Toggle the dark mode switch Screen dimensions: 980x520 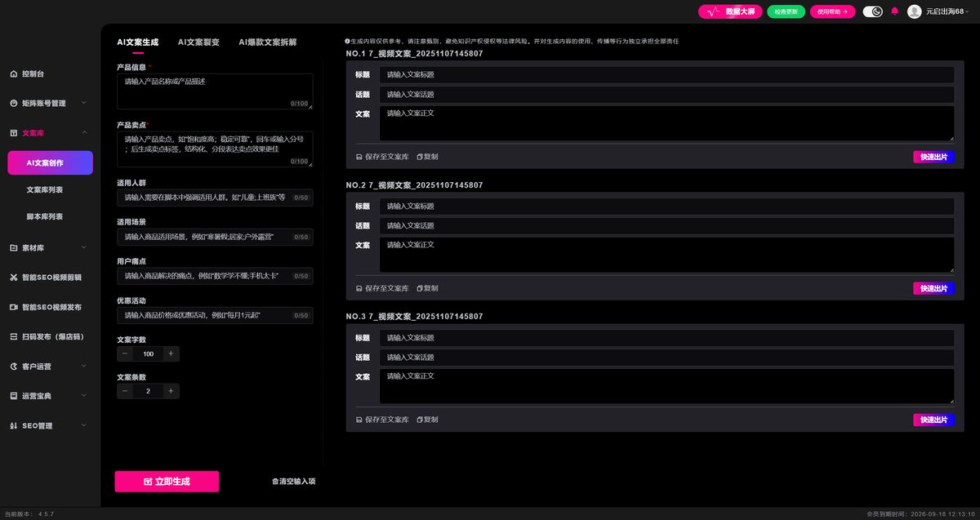873,11
